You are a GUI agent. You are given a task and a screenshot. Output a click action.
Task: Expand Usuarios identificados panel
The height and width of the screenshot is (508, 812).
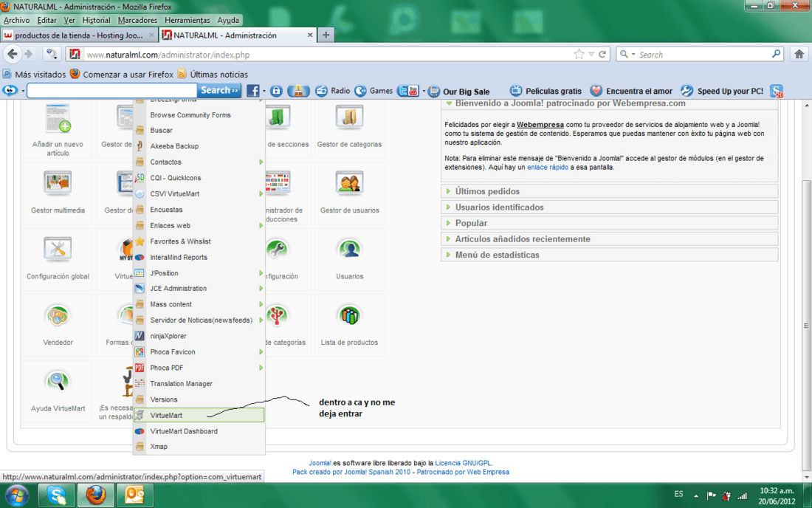609,207
